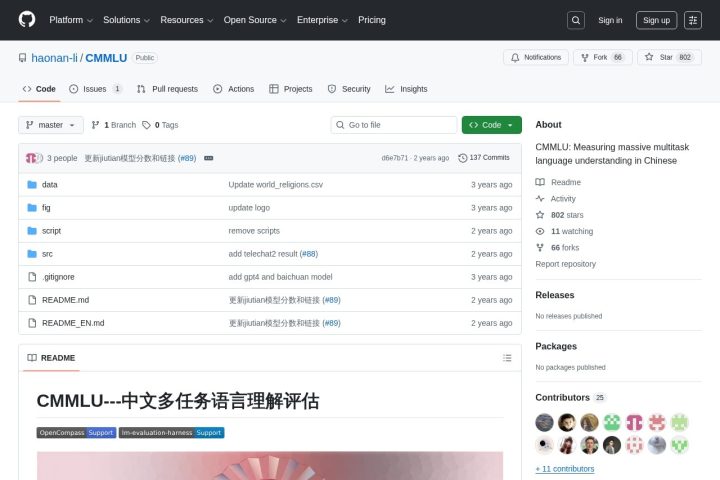Image resolution: width=720 pixels, height=480 pixels.
Task: Open Readme link in About sidebar
Action: (x=558, y=182)
